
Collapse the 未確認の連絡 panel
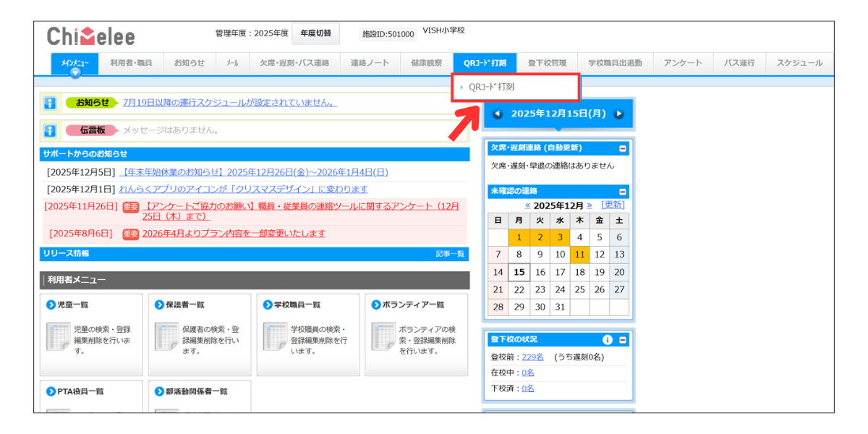622,191
